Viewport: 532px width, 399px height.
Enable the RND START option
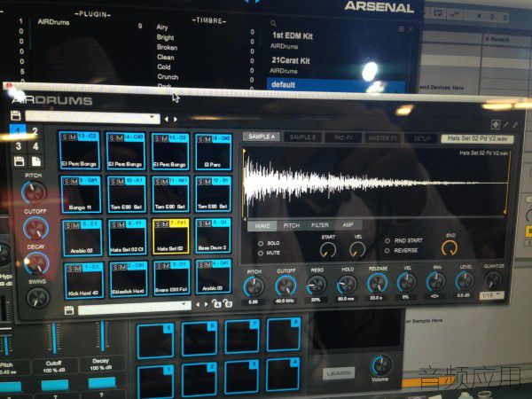tap(387, 241)
